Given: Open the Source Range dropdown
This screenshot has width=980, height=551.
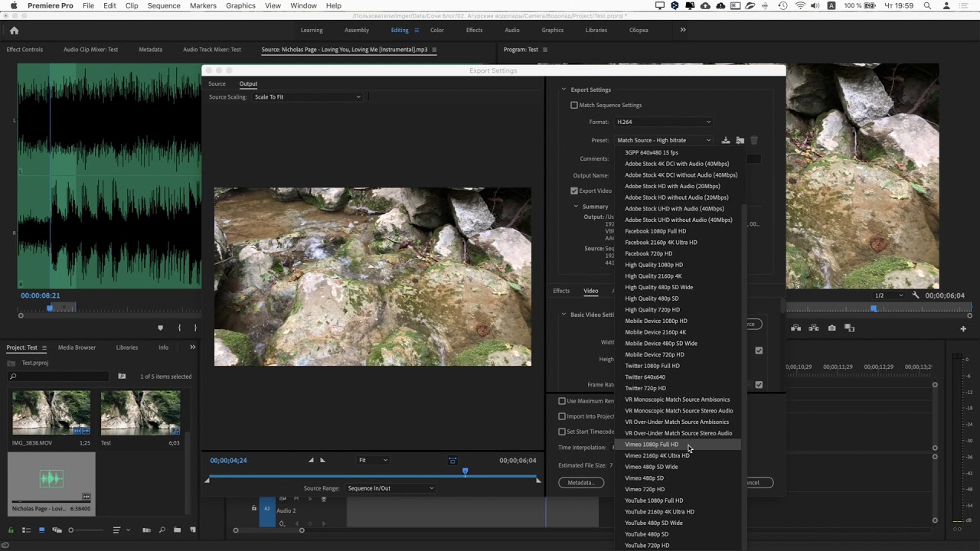Looking at the screenshot, I should [x=390, y=488].
